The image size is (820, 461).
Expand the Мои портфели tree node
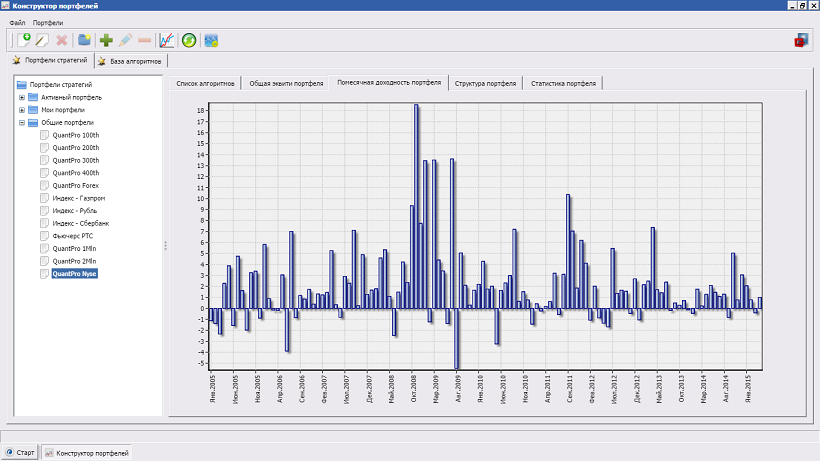point(22,110)
